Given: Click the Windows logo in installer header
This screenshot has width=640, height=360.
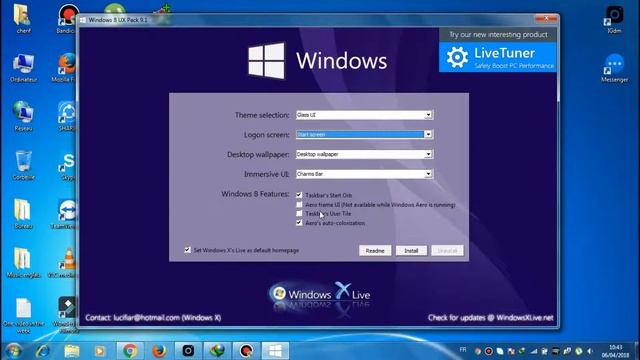Looking at the screenshot, I should pyautogui.click(x=267, y=61).
